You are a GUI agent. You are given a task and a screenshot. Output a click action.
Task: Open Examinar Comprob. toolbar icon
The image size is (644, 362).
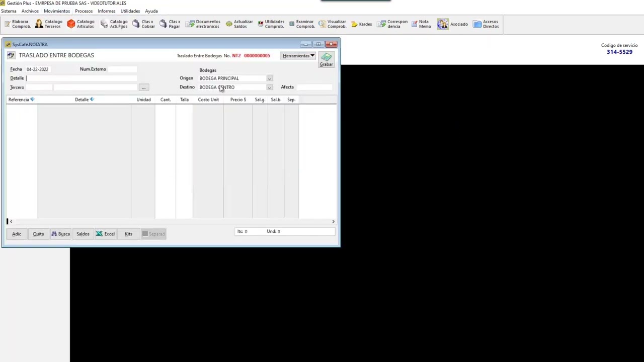(x=302, y=24)
